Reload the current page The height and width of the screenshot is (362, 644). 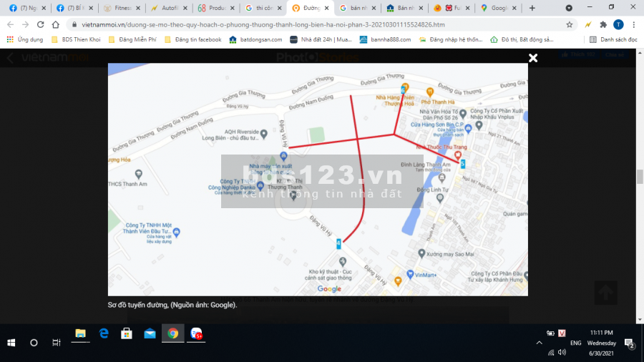(40, 24)
